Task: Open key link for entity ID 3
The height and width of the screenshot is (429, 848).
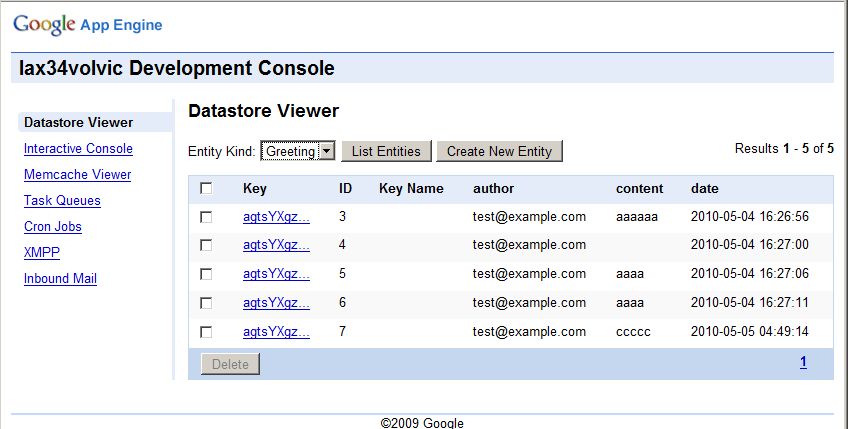Action: tap(276, 217)
